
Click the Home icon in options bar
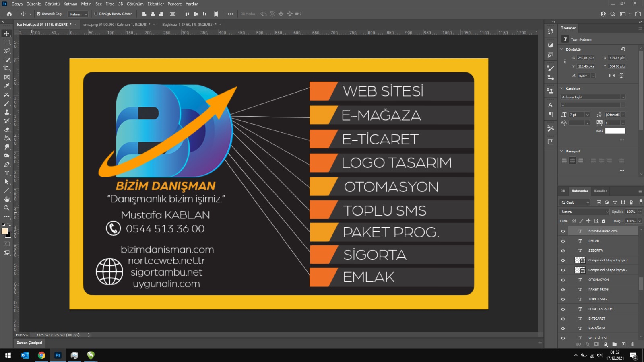(x=9, y=14)
